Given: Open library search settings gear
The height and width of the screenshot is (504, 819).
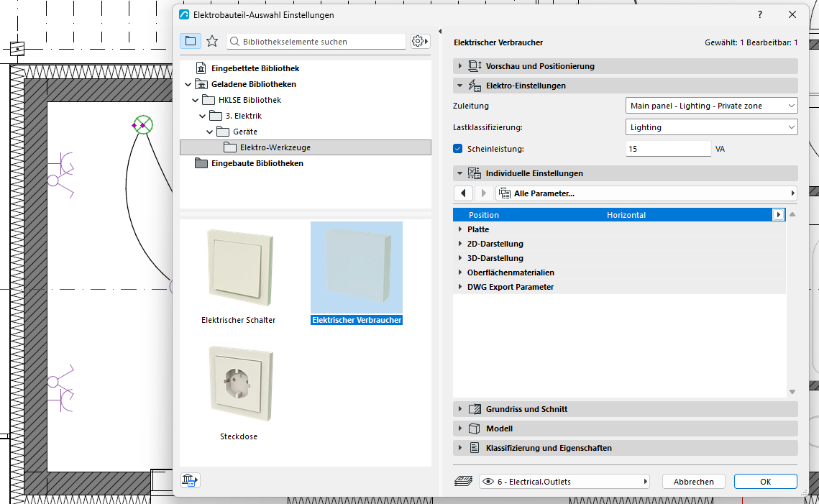Looking at the screenshot, I should click(x=419, y=41).
